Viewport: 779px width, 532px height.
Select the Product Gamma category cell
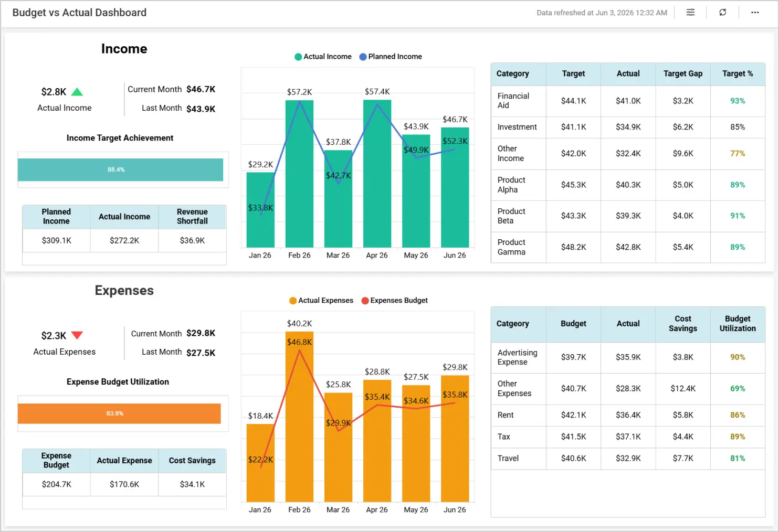[x=518, y=247]
